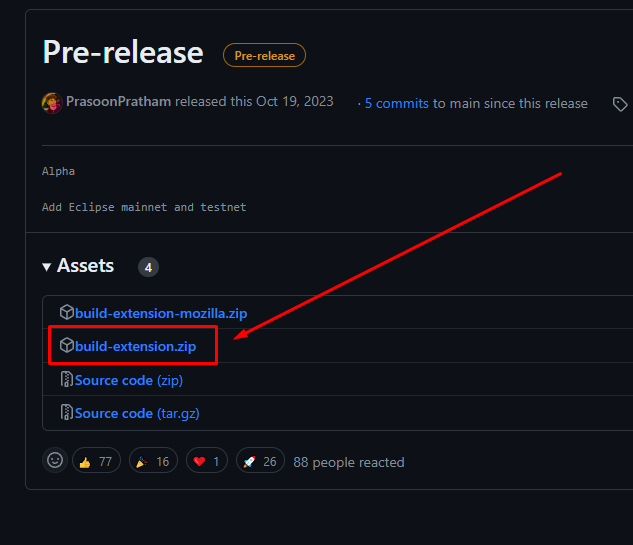The height and width of the screenshot is (545, 633).
Task: Open the 5 commits link
Action: pyautogui.click(x=396, y=103)
